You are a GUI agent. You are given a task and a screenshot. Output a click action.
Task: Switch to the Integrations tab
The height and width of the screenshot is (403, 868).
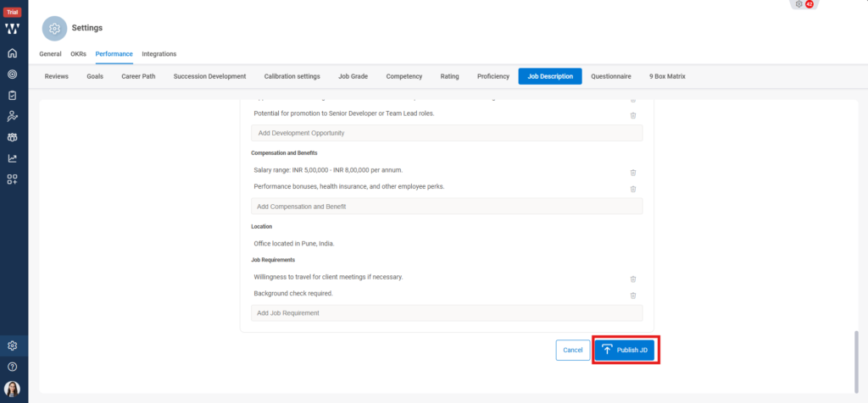[159, 54]
